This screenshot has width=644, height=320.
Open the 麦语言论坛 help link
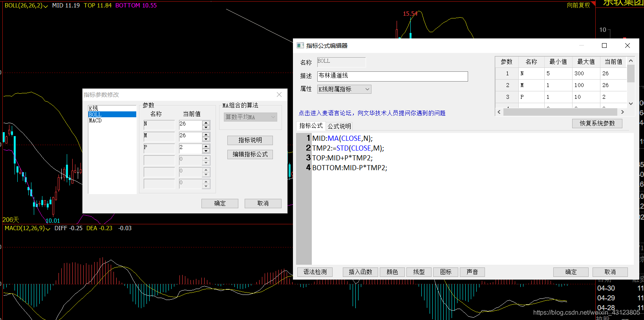[x=372, y=113]
